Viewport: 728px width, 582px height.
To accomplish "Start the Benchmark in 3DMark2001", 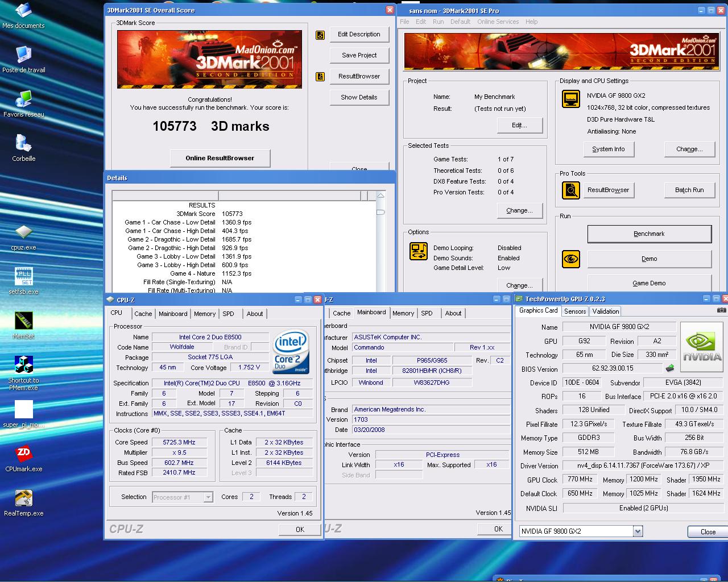I will (649, 234).
